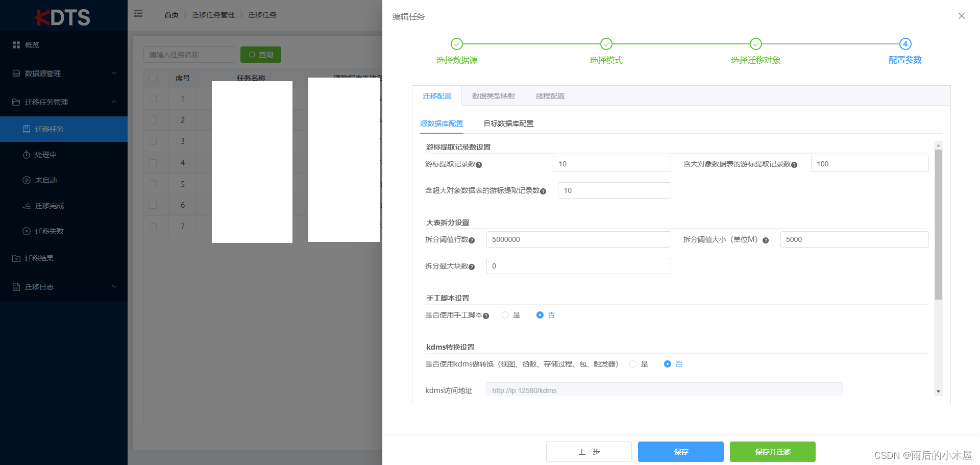Screen dimensions: 980x465
Task: Switch to the 迁移配置 tab
Action: (x=437, y=96)
